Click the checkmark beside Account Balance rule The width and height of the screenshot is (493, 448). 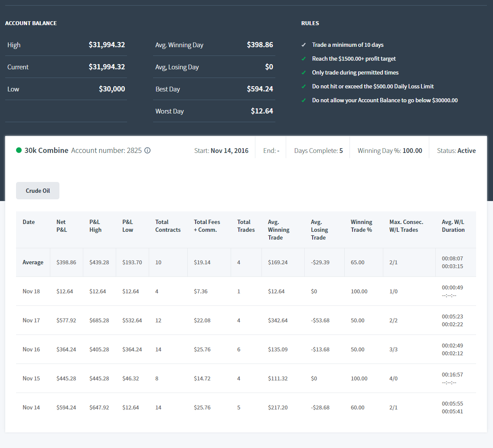304,100
